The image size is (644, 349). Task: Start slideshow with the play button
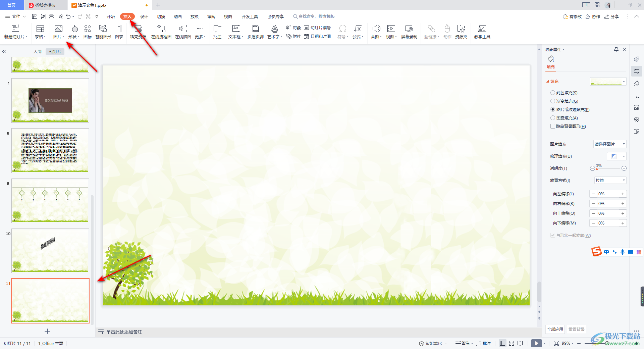536,343
